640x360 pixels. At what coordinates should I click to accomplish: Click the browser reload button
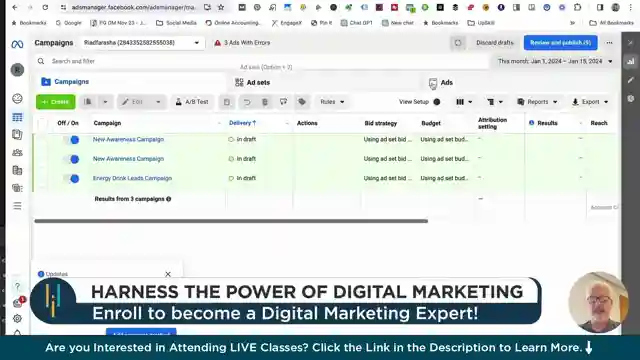point(45,7)
